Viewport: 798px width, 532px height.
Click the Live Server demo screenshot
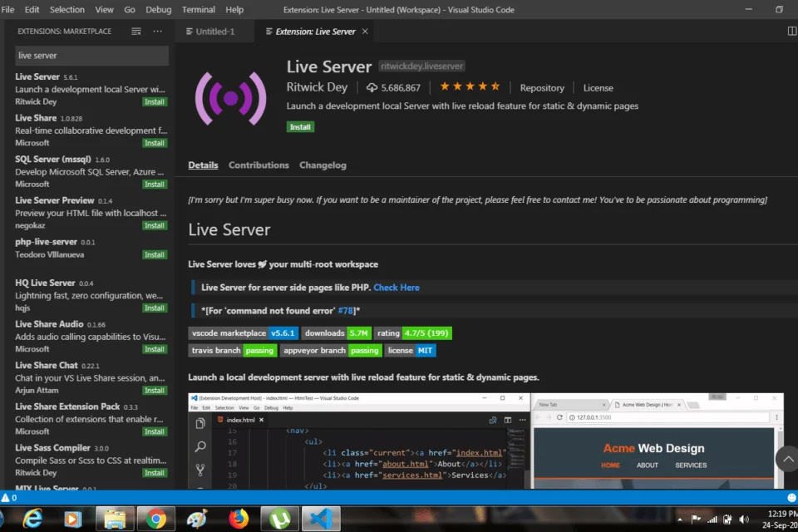tap(485, 441)
